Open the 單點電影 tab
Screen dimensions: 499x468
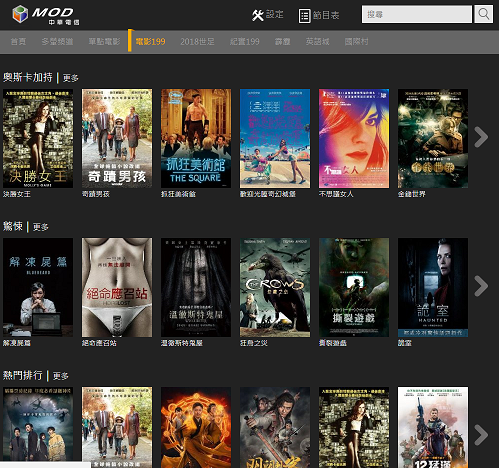coord(104,42)
